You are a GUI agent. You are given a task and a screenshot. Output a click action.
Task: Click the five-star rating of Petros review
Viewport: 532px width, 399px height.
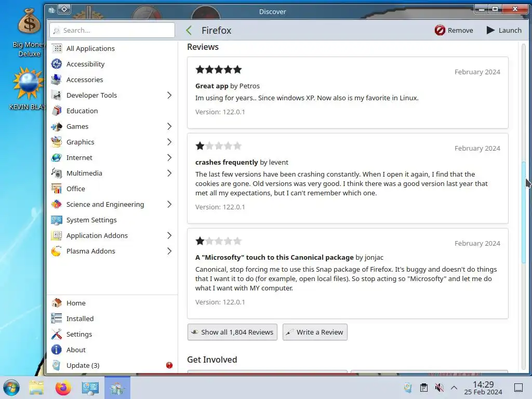click(x=219, y=70)
